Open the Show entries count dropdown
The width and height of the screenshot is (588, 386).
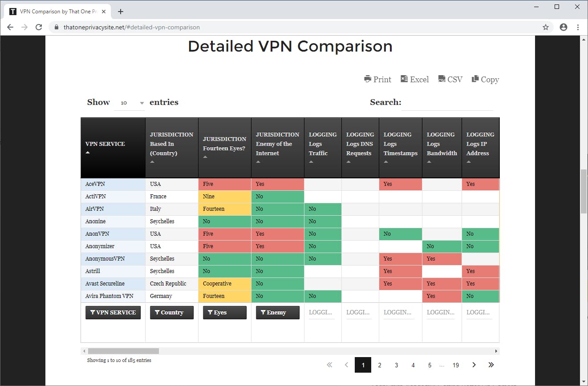point(130,103)
